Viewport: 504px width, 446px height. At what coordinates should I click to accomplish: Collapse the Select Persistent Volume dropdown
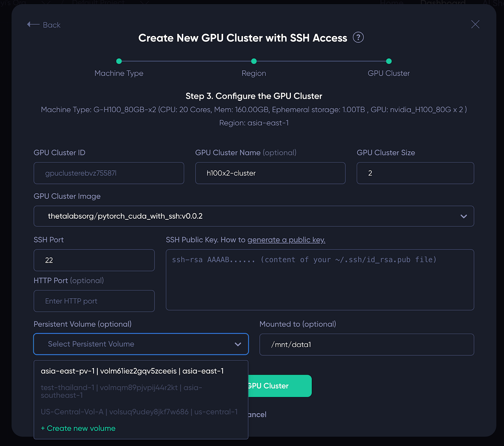tap(238, 344)
